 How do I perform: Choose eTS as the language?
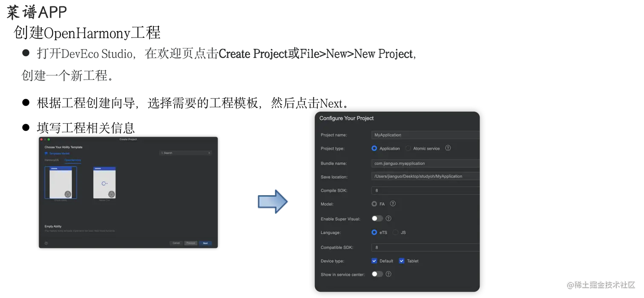[x=374, y=232]
